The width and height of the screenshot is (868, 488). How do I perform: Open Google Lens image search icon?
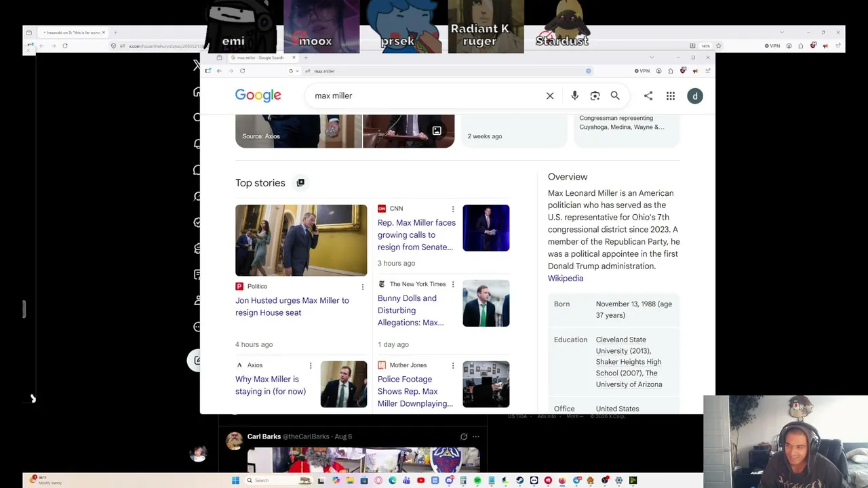pyautogui.click(x=595, y=96)
